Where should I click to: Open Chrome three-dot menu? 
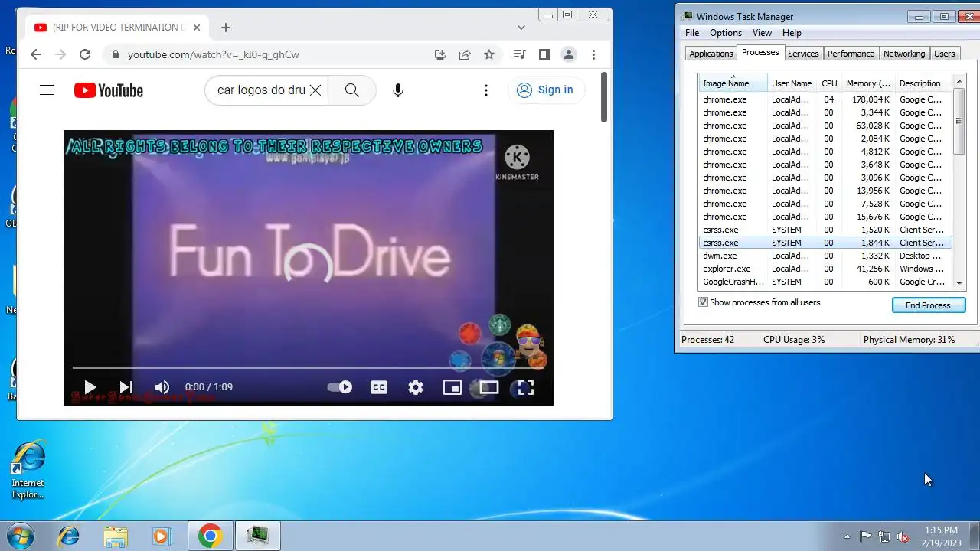tap(593, 54)
